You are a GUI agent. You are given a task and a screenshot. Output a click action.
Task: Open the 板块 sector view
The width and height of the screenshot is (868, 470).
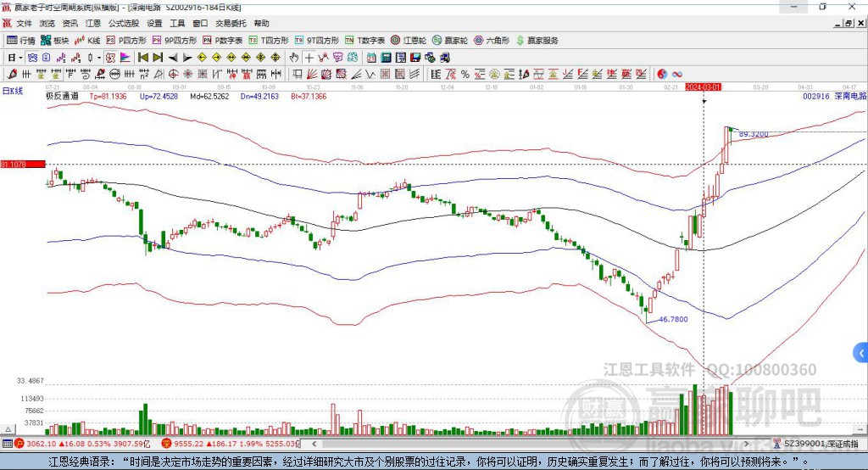54,41
